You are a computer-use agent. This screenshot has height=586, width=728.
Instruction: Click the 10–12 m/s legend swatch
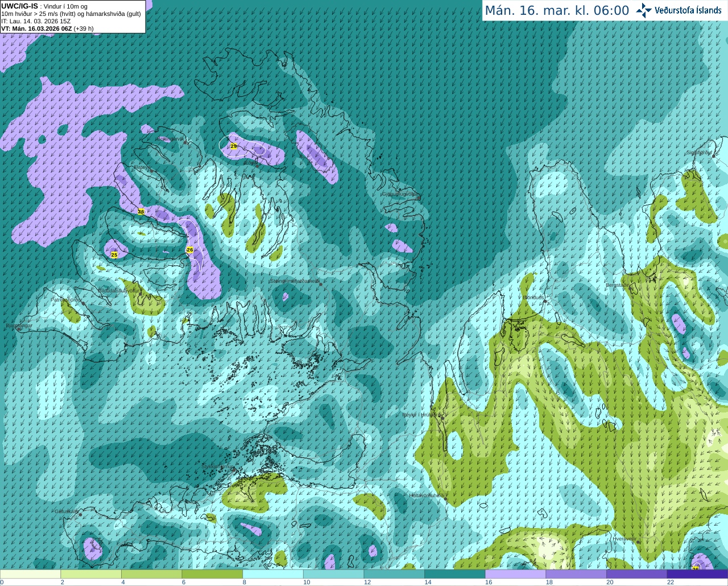point(333,574)
